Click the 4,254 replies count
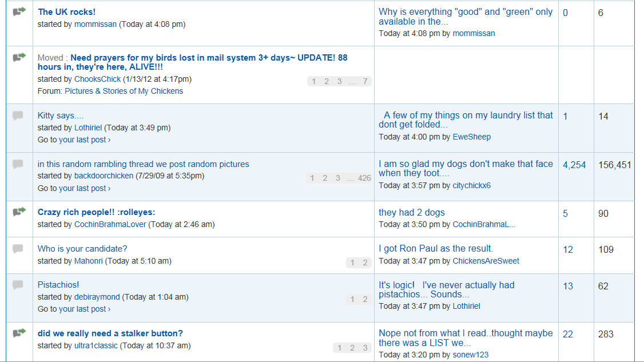 coord(574,165)
